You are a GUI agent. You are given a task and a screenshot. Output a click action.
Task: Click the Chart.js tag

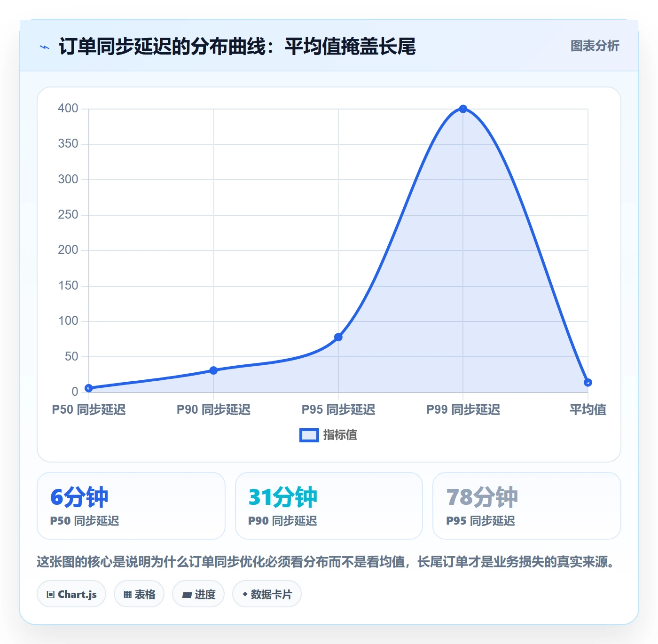[71, 594]
